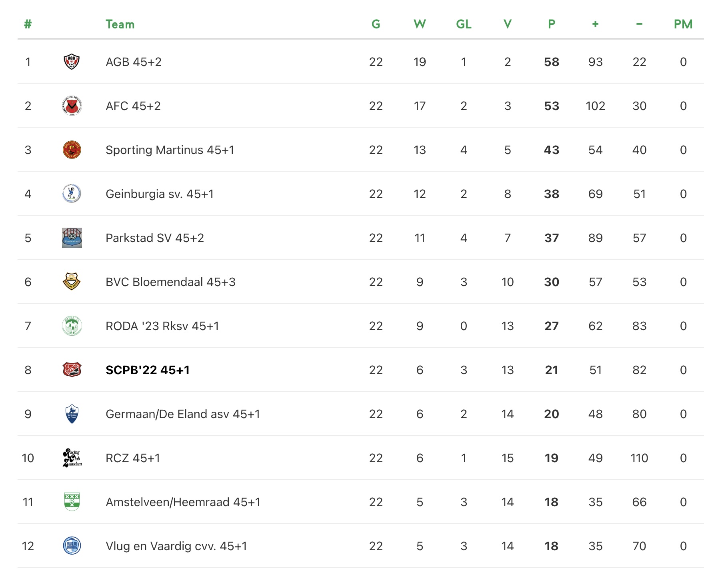Select the RODA '23 green crest
728x581 pixels.
[x=72, y=326]
